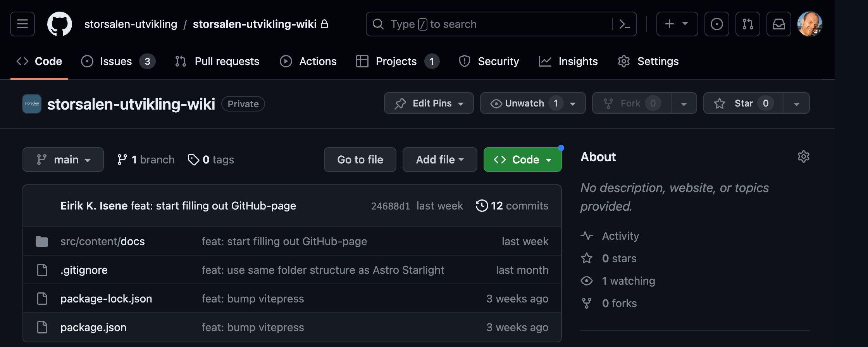The image size is (868, 347).
Task: Go to GitHub homepage via Octocat logo
Action: [59, 24]
